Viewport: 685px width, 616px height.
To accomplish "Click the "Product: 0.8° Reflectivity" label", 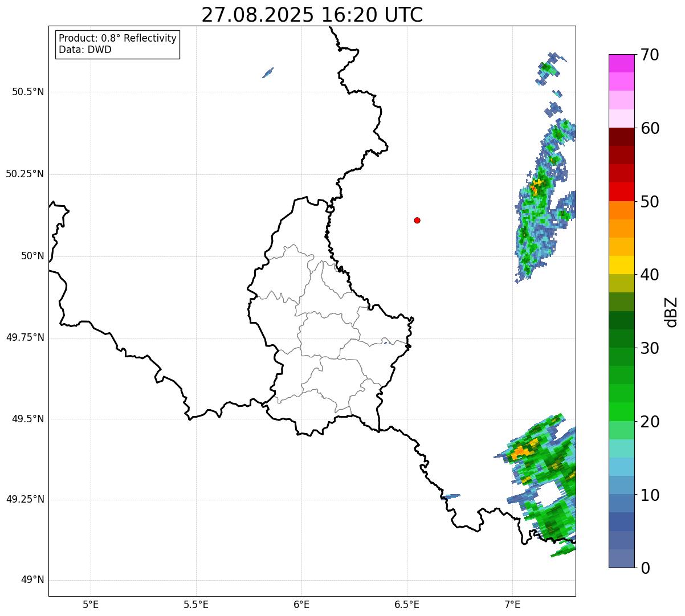I will tap(118, 38).
